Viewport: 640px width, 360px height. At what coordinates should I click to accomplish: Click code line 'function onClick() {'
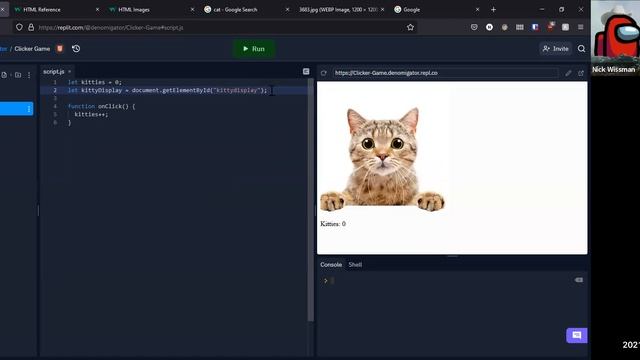tap(101, 106)
